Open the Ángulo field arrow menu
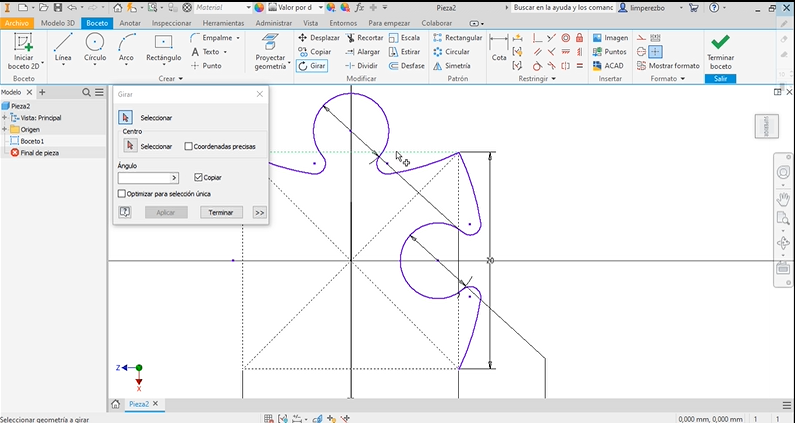 coord(174,178)
